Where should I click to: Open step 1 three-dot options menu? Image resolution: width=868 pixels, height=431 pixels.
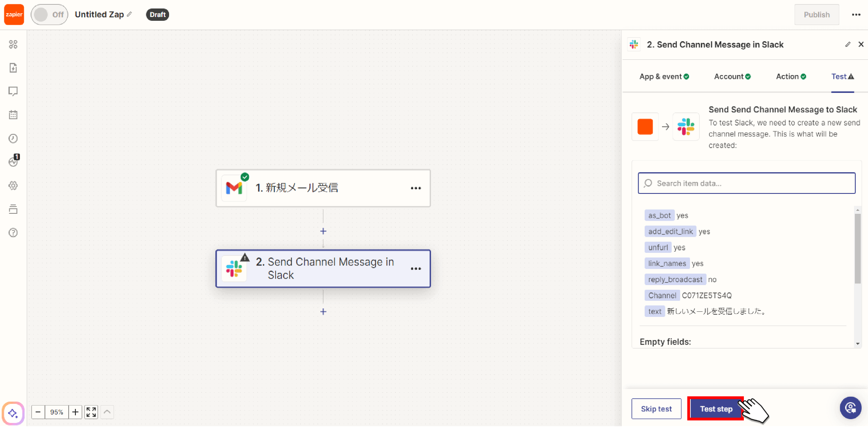click(x=416, y=188)
